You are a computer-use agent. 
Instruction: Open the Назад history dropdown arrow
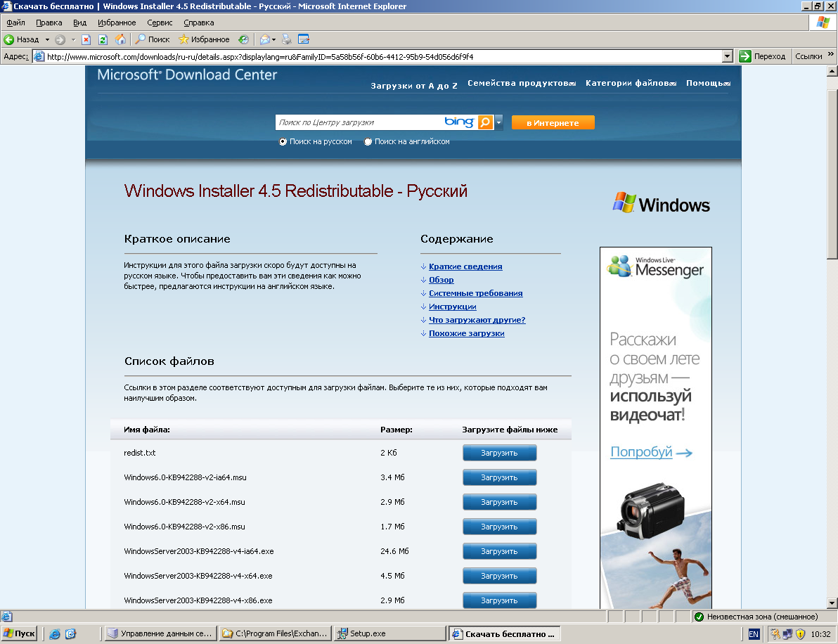coord(47,39)
